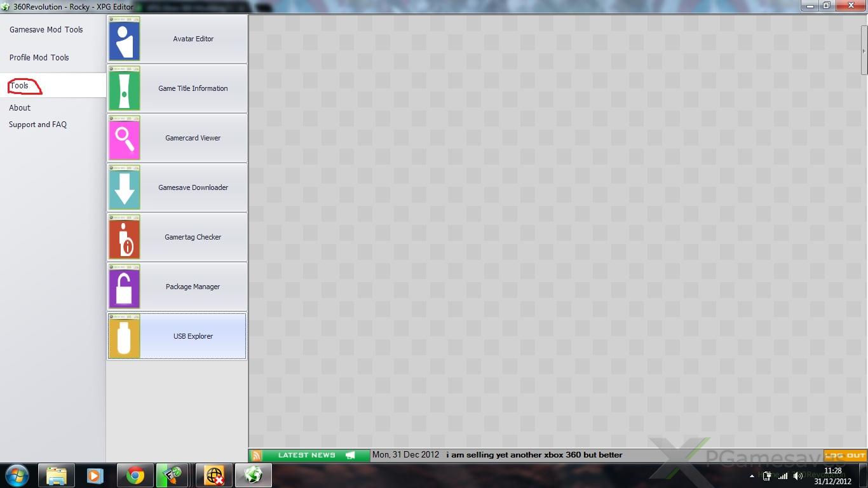Image resolution: width=868 pixels, height=488 pixels.
Task: Select Profile Mod Tools menu
Action: point(39,58)
